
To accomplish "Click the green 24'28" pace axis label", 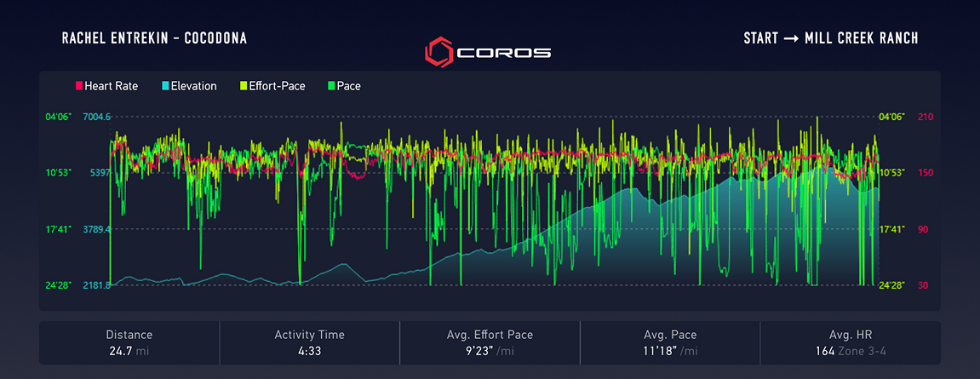I will (x=59, y=285).
